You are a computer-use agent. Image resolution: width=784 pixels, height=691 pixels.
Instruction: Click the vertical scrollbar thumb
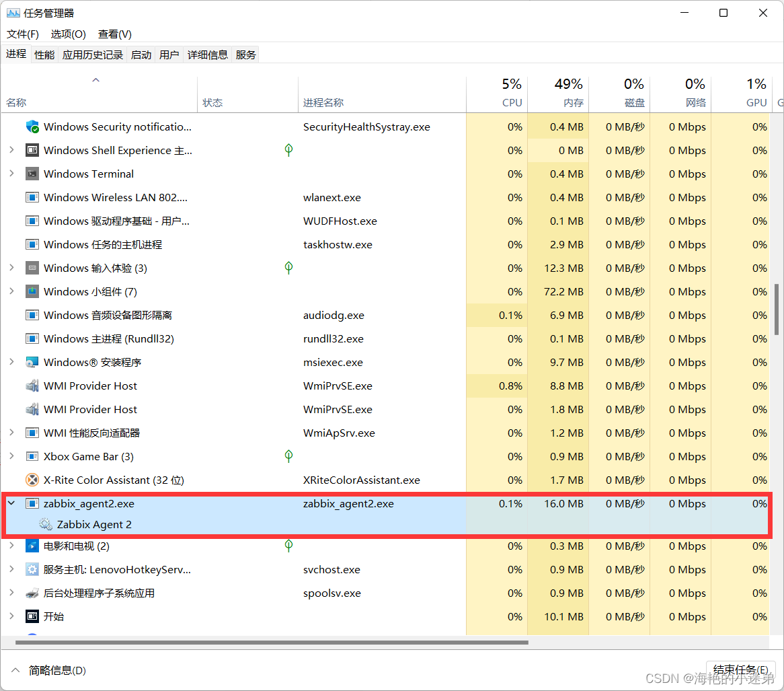[x=777, y=310]
